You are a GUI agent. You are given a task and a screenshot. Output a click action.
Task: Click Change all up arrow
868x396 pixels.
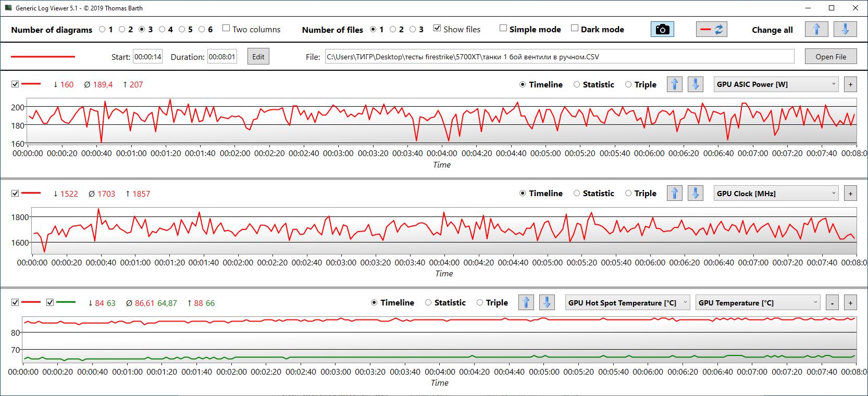click(x=816, y=30)
